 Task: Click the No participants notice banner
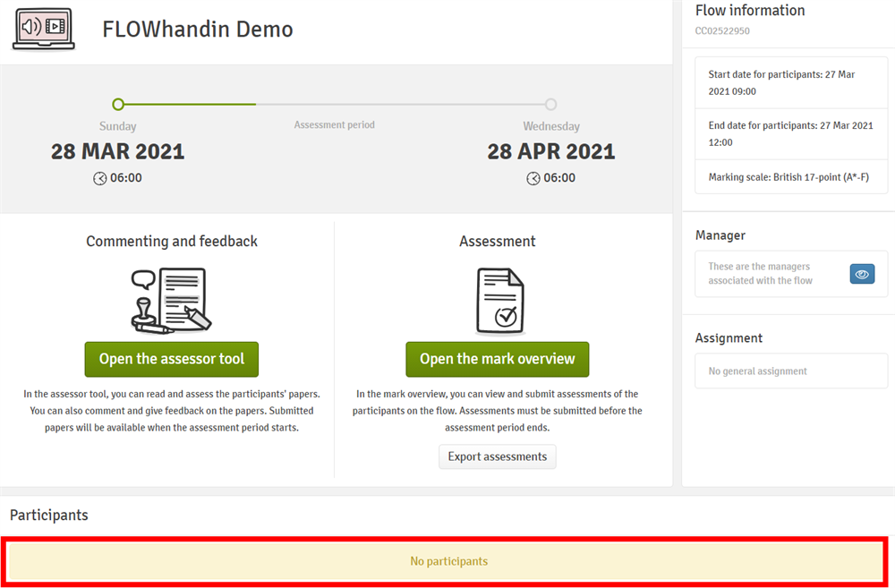[448, 561]
